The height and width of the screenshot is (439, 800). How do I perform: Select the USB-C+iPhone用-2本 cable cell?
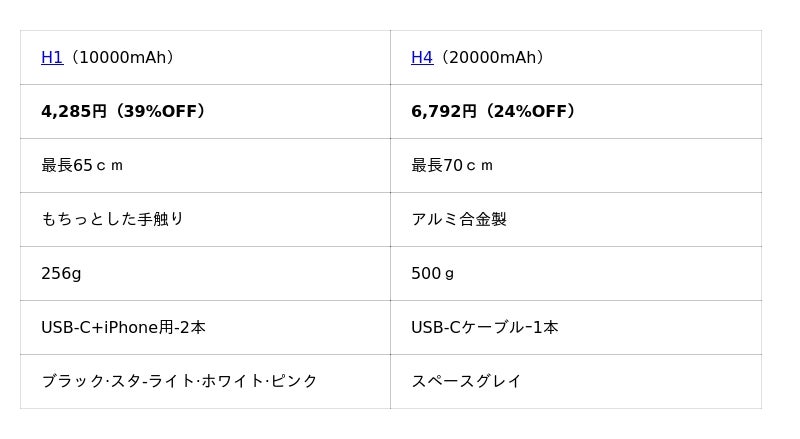click(x=123, y=328)
